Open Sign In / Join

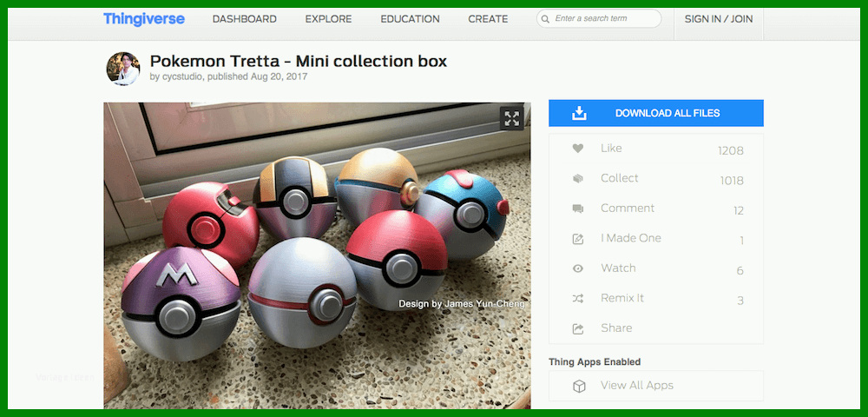click(719, 19)
